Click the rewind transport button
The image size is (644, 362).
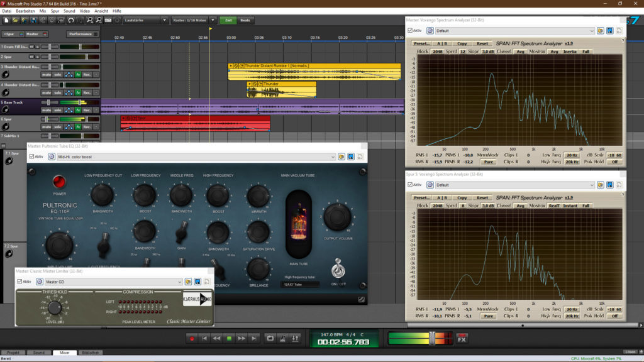[x=216, y=339]
